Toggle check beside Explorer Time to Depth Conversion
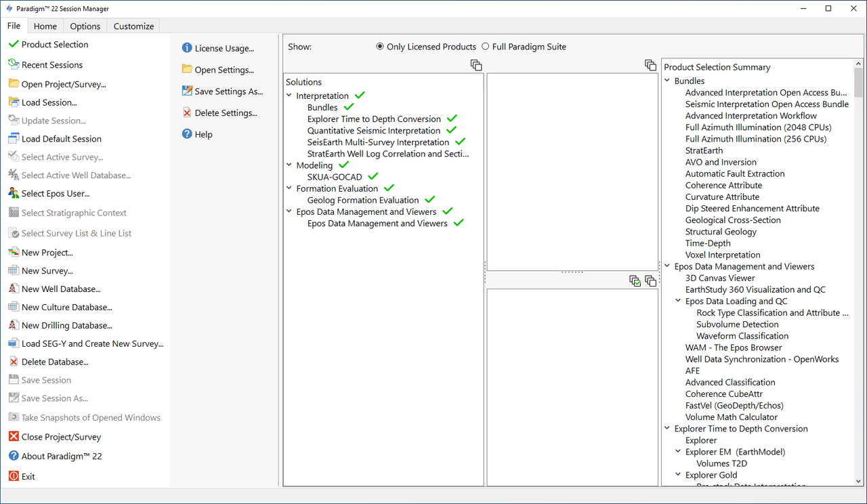 coord(452,119)
